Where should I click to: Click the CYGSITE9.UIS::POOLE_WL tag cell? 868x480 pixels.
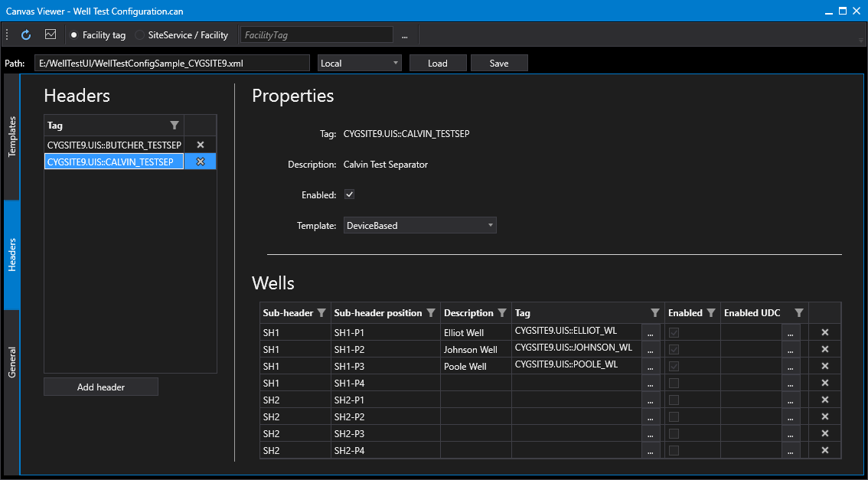click(577, 367)
